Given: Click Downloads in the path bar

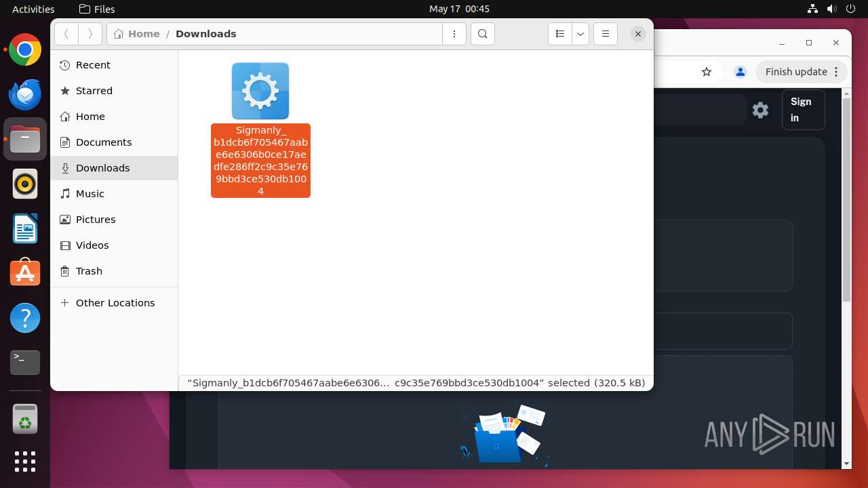Looking at the screenshot, I should (x=206, y=34).
